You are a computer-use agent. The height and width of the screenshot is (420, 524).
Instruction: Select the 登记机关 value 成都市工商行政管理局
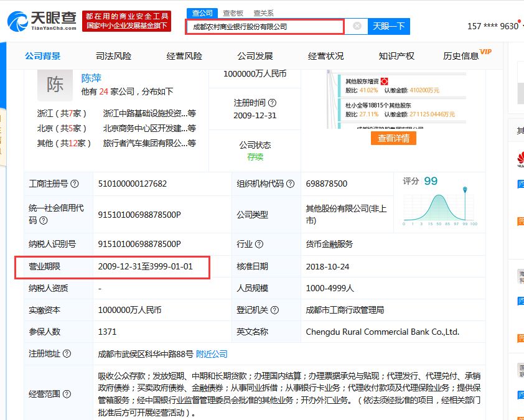[x=345, y=310]
